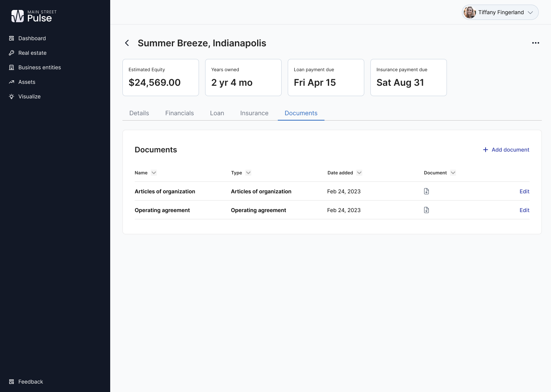The image size is (551, 392).
Task: Click the Tiffany Fingerland name text
Action: 501,12
